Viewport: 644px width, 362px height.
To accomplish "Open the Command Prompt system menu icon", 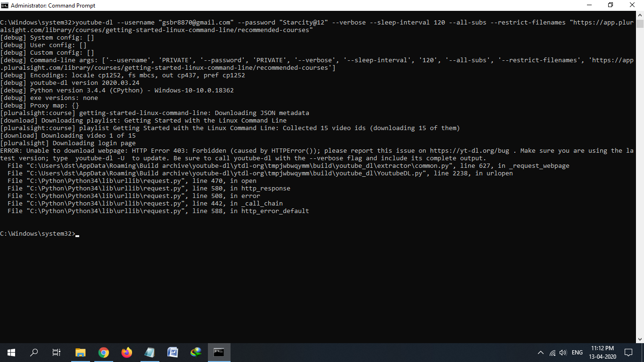I will (x=5, y=5).
